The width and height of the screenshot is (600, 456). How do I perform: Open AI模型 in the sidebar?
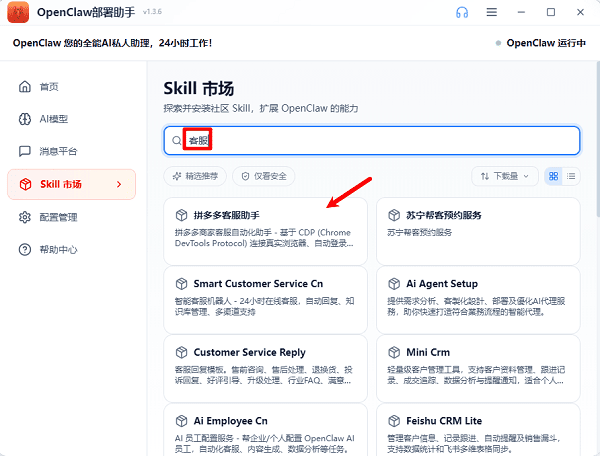coord(53,119)
